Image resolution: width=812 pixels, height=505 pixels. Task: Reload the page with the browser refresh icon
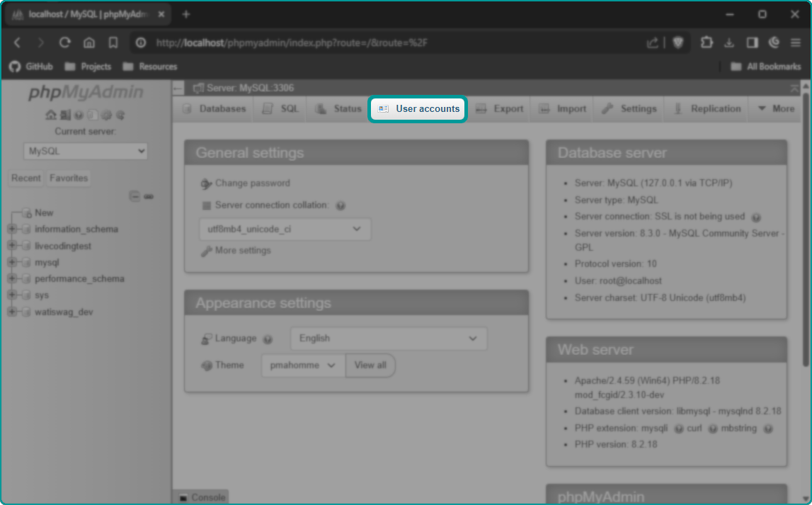click(64, 42)
